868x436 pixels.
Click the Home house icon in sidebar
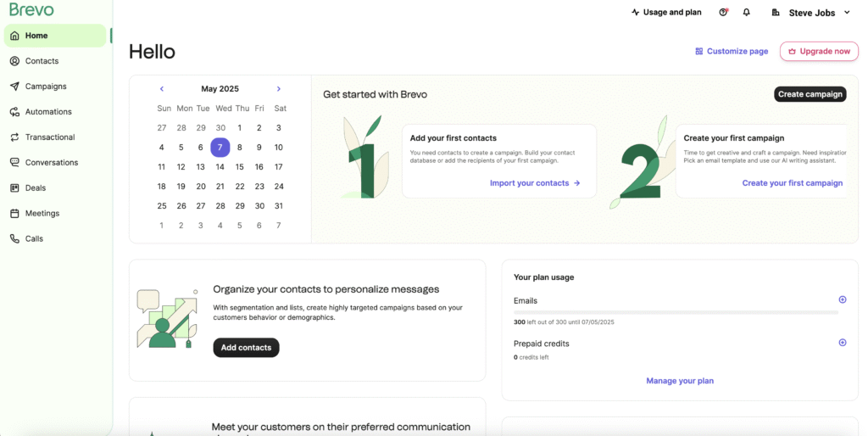15,36
